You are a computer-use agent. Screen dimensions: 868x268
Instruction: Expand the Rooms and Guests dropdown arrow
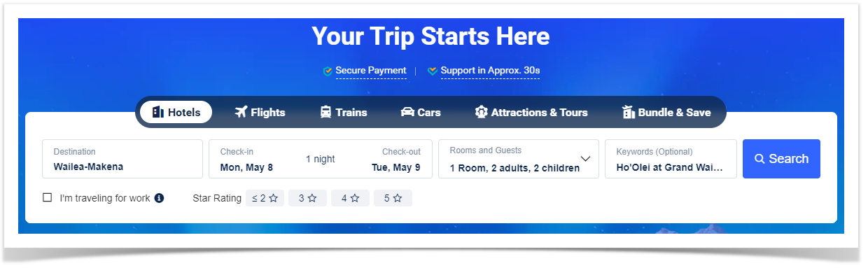(x=586, y=159)
